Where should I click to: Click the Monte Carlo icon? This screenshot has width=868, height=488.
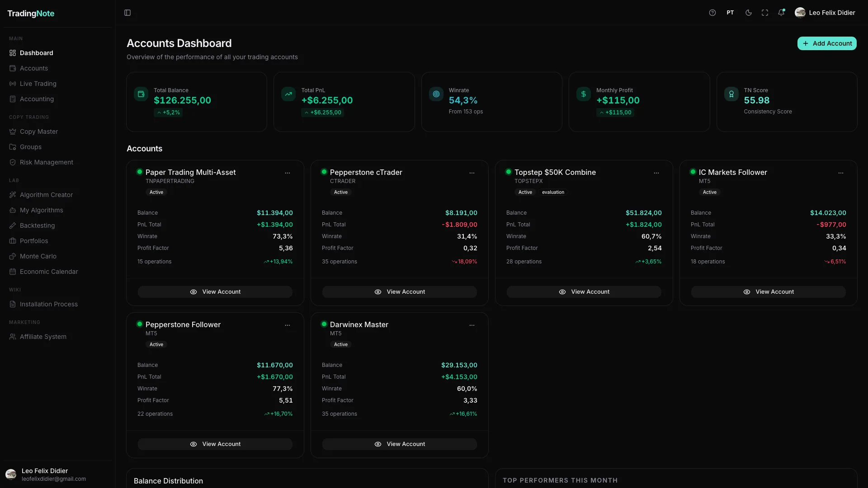[13, 256]
